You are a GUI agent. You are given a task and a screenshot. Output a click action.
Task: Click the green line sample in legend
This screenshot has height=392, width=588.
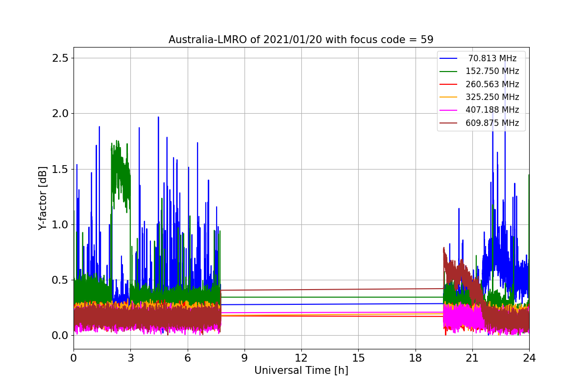pos(449,71)
